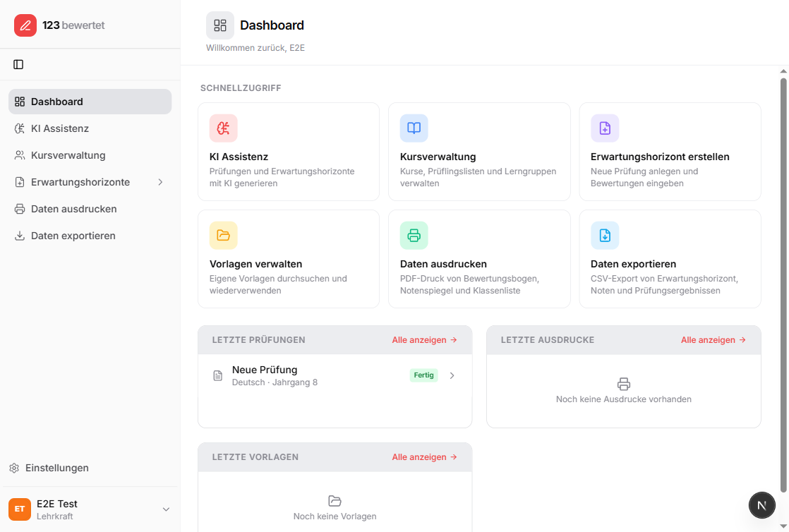This screenshot has width=789, height=532.
Task: Click the folder icon in empty Letzte Vorlagen panel
Action: click(335, 501)
